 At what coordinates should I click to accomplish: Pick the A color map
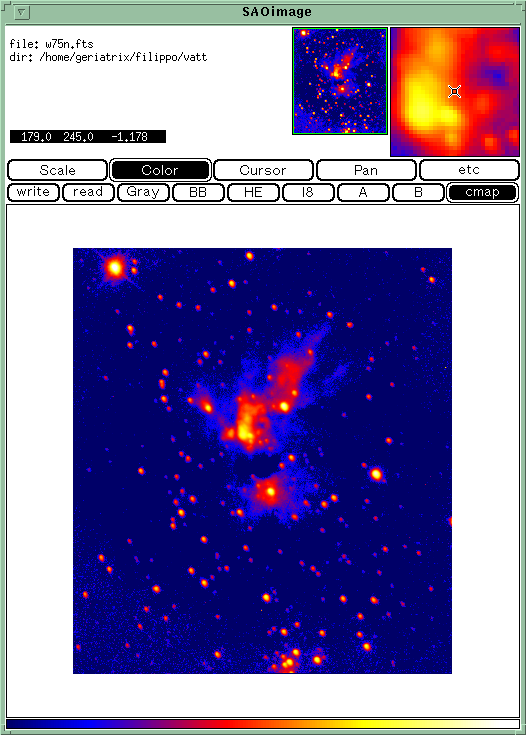[362, 192]
